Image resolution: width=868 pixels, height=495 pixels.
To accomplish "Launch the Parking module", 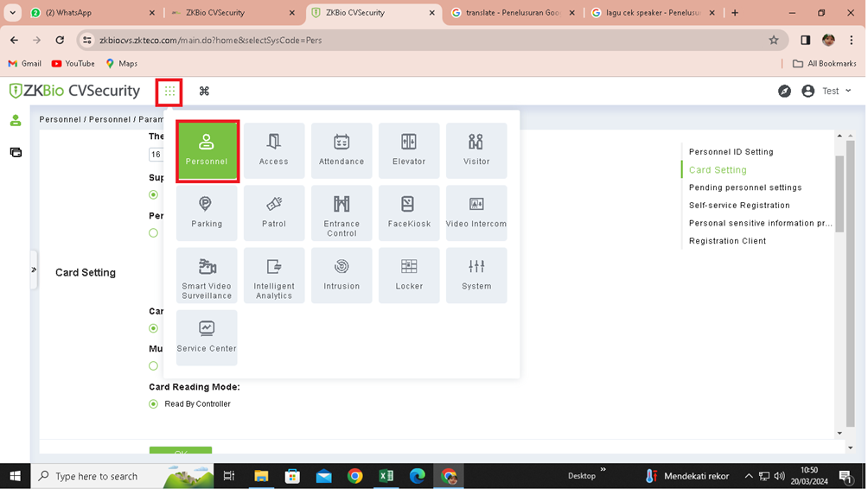I will point(207,213).
